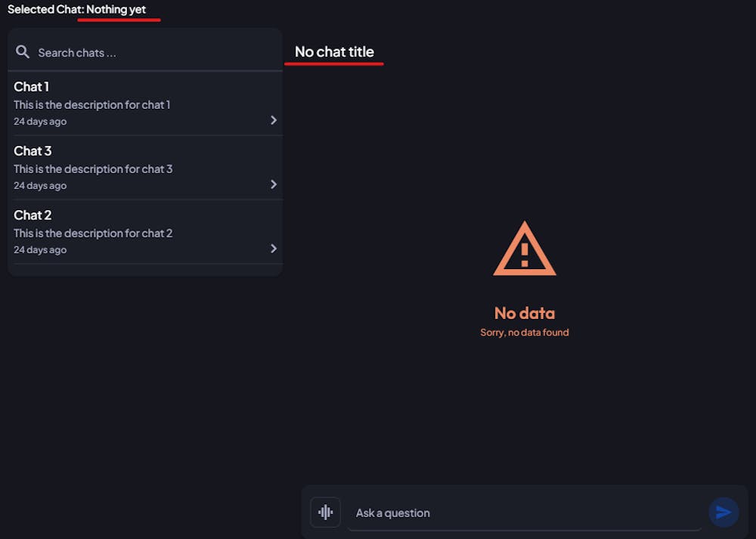
Task: Click the description text for chat 1
Action: [x=92, y=105]
